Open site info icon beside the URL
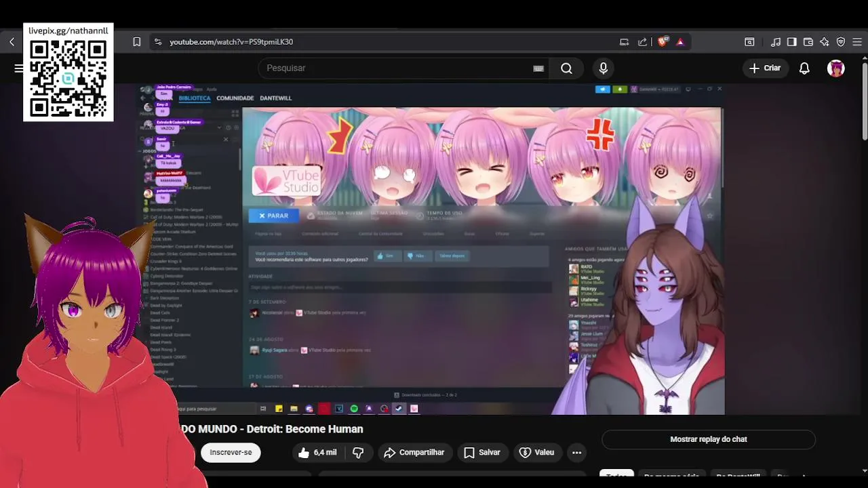 coord(157,42)
